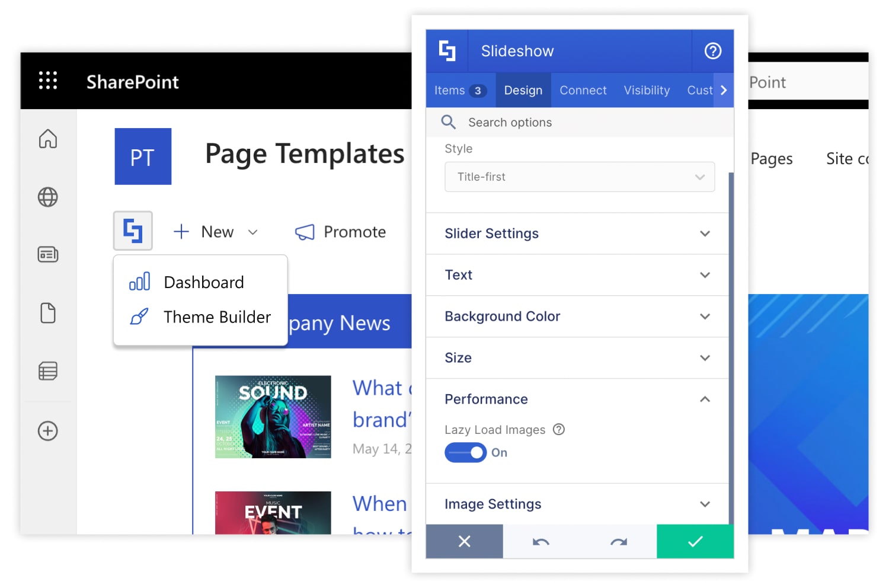Screen dimensions: 889x588
Task: Click the ShortPoint logo in Slideshow header
Action: tap(447, 51)
